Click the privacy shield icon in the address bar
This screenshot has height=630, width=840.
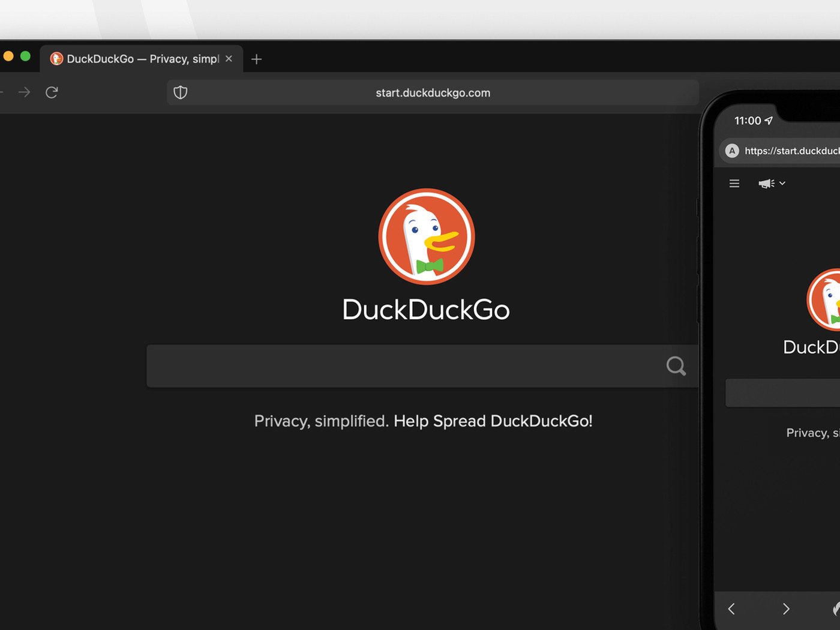pyautogui.click(x=180, y=92)
